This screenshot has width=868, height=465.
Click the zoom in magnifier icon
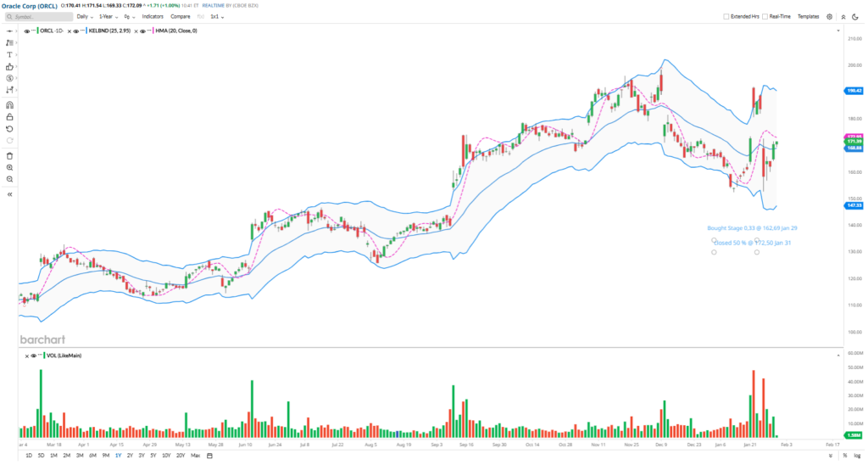point(9,168)
